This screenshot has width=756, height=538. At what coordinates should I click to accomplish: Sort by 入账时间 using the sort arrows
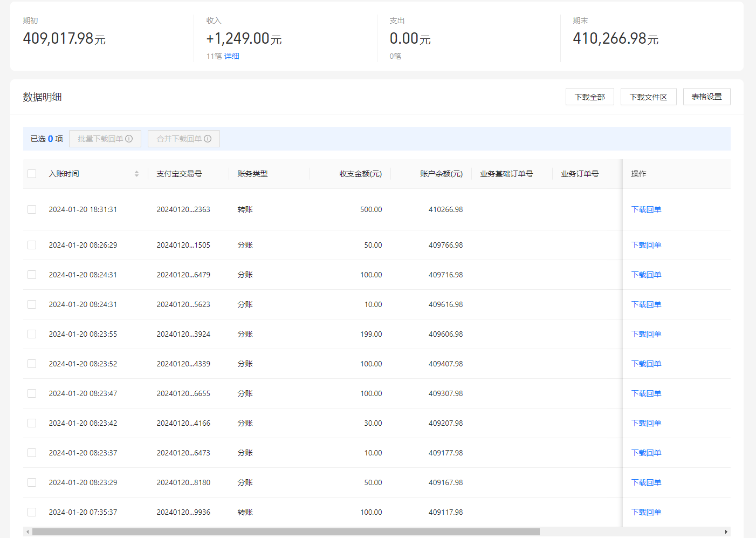pyautogui.click(x=136, y=174)
